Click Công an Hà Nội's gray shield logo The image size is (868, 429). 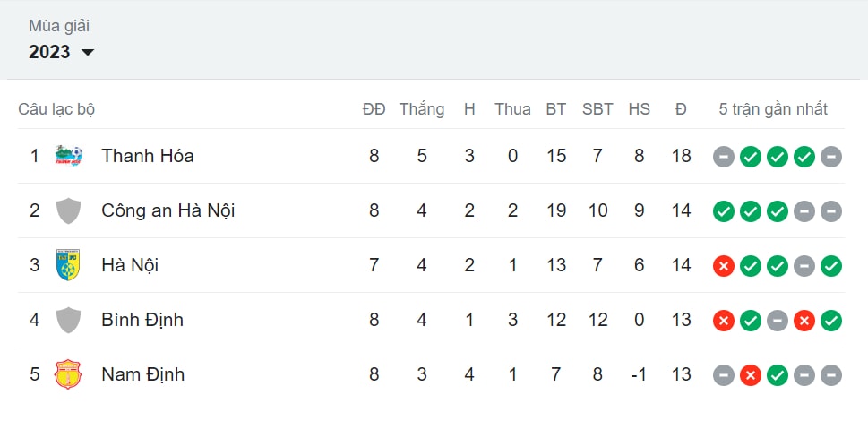69,210
